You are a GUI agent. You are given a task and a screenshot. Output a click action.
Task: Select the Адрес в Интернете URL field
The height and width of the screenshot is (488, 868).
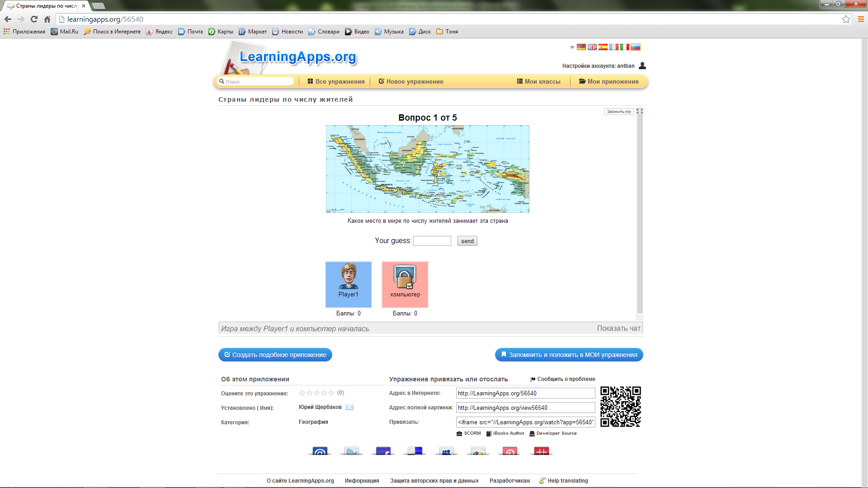pyautogui.click(x=525, y=393)
